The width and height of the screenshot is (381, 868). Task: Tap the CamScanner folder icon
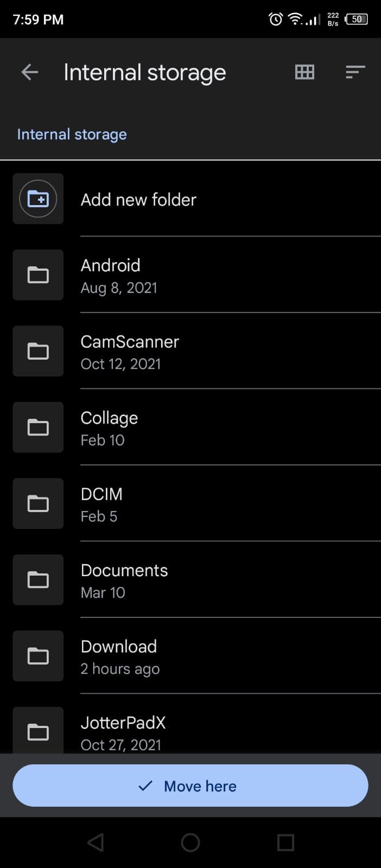click(38, 351)
